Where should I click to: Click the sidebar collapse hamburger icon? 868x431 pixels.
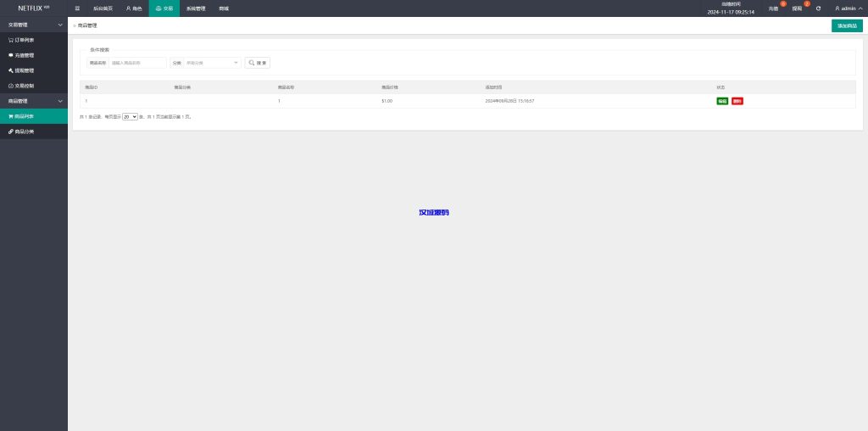pos(77,8)
